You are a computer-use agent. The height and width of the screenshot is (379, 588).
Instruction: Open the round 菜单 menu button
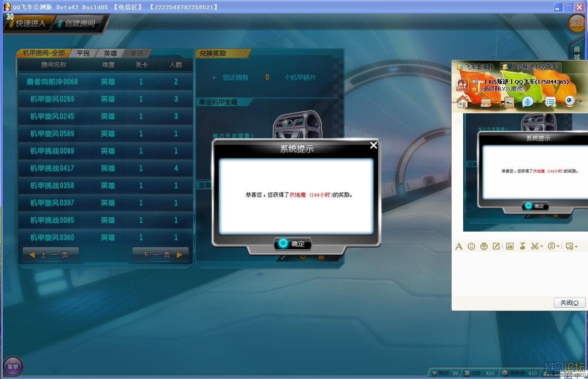12,367
